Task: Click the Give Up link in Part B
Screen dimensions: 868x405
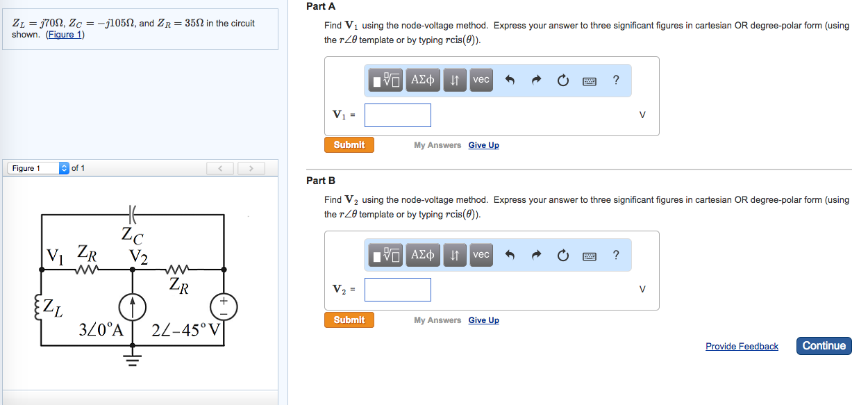Action: click(483, 320)
